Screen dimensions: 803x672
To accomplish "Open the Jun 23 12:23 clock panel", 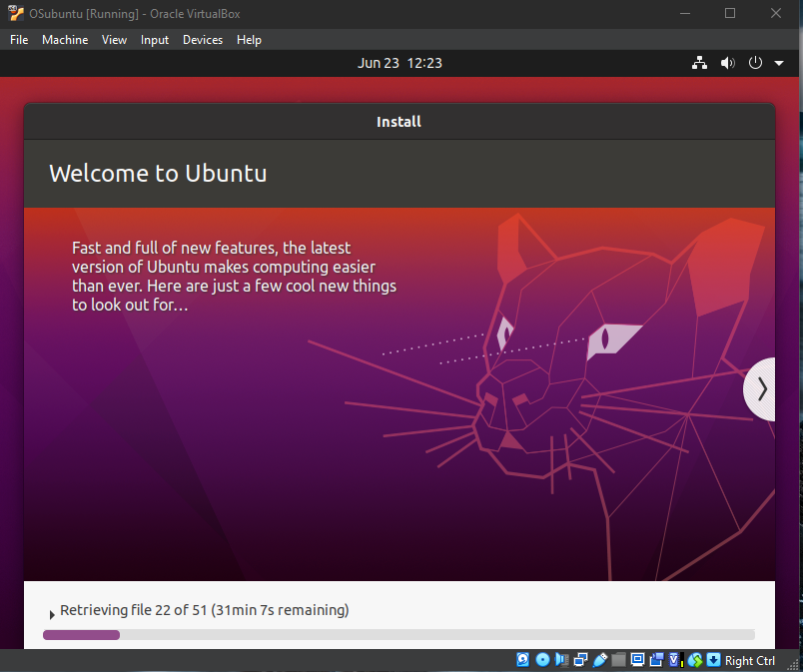I will pos(400,63).
